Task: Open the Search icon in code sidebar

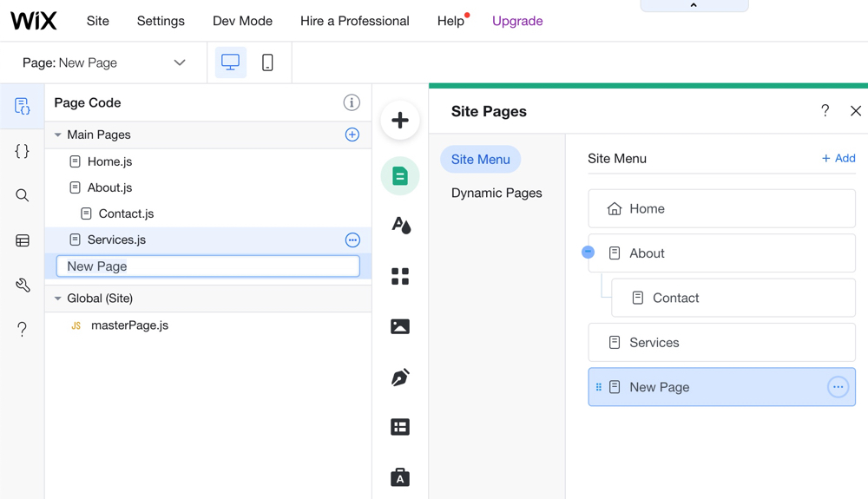Action: click(23, 195)
